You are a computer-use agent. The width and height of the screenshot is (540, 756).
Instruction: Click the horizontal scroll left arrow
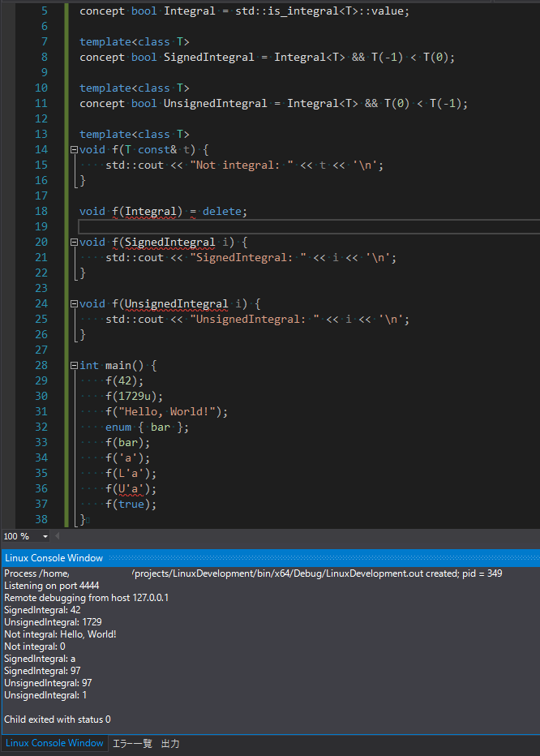[58, 535]
